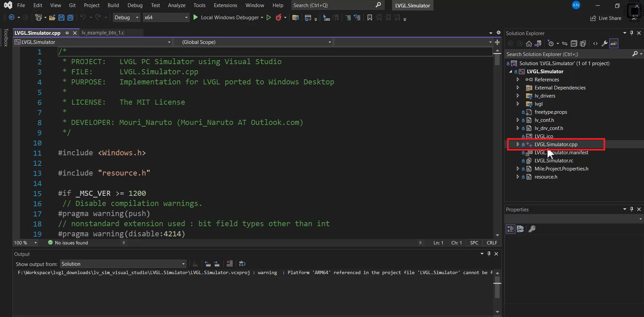Click the Save All icon
Viewport: 644px width, 317px height.
click(x=70, y=18)
